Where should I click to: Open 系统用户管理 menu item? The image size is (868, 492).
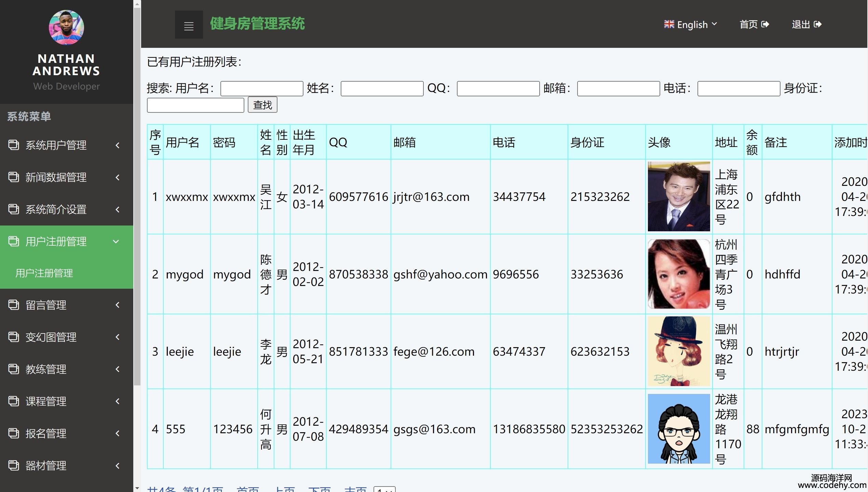66,145
